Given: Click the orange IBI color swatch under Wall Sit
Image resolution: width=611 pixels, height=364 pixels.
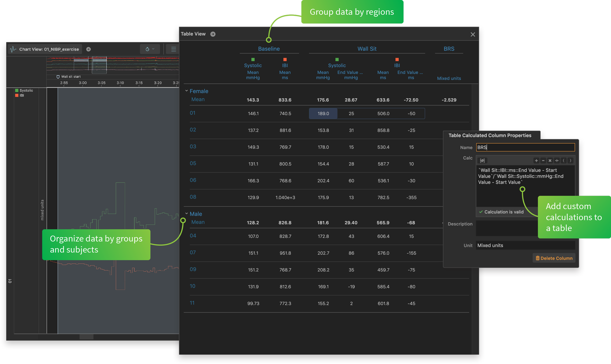Looking at the screenshot, I should pyautogui.click(x=397, y=59).
